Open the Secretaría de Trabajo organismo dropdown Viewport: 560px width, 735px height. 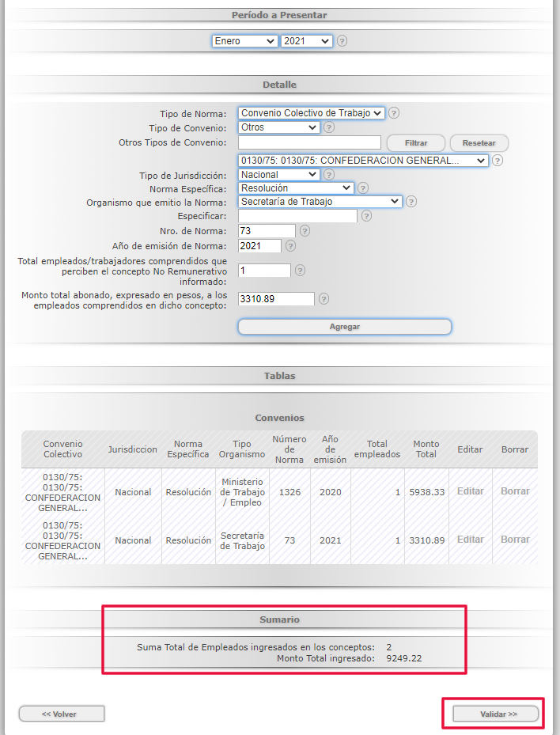pos(320,202)
